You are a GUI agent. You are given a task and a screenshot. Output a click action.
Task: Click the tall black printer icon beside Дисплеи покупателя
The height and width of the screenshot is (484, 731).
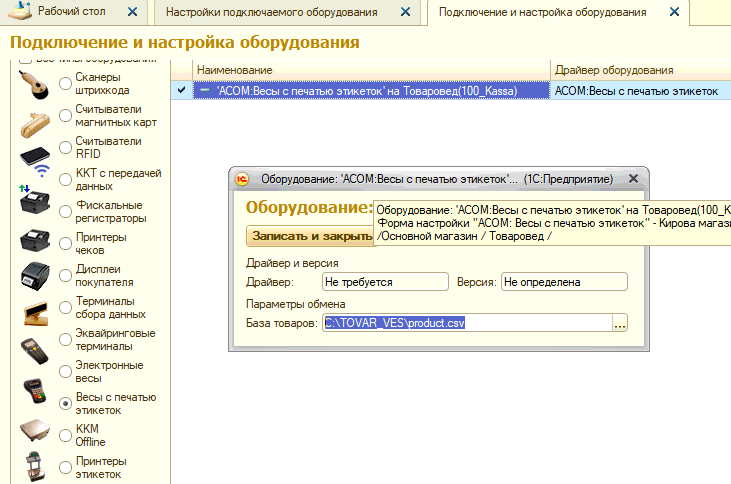35,276
